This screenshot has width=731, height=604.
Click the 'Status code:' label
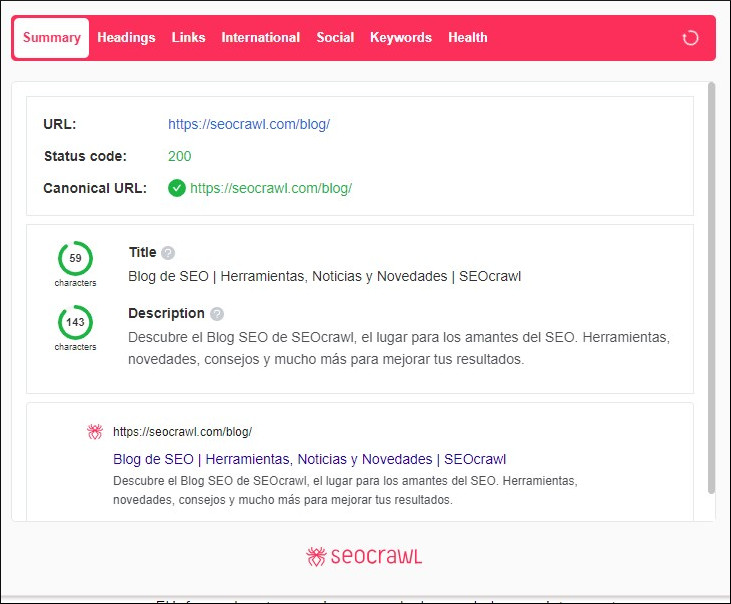(85, 156)
